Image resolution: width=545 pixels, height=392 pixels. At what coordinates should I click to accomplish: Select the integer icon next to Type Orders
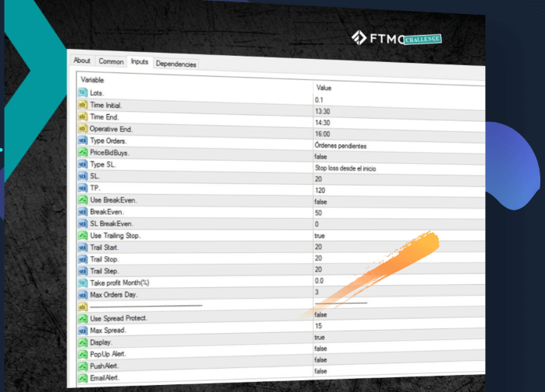click(x=82, y=140)
